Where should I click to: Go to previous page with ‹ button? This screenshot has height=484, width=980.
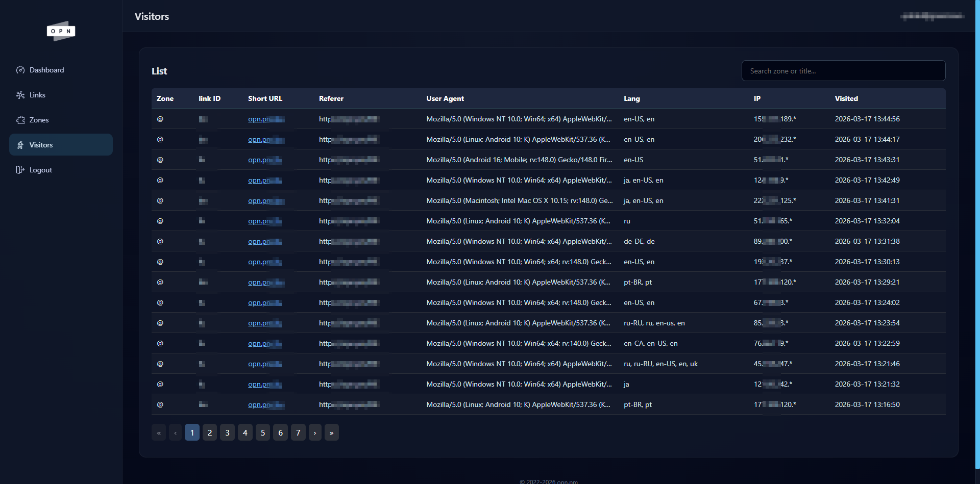pos(175,432)
